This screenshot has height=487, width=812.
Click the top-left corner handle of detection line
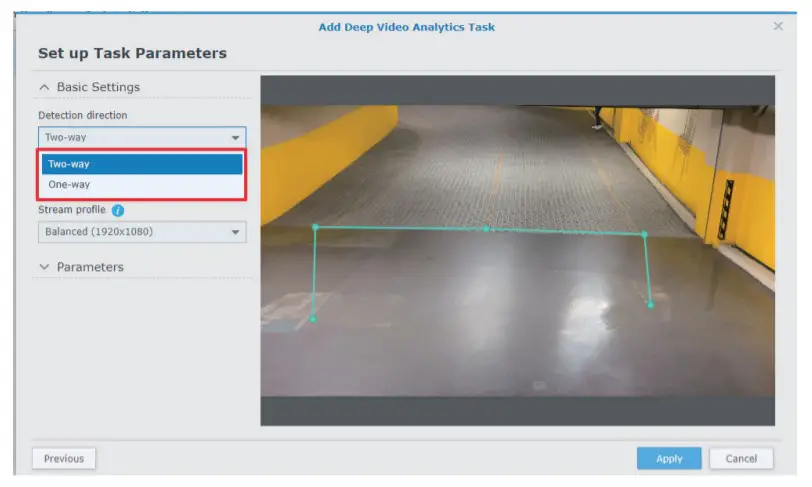point(315,227)
